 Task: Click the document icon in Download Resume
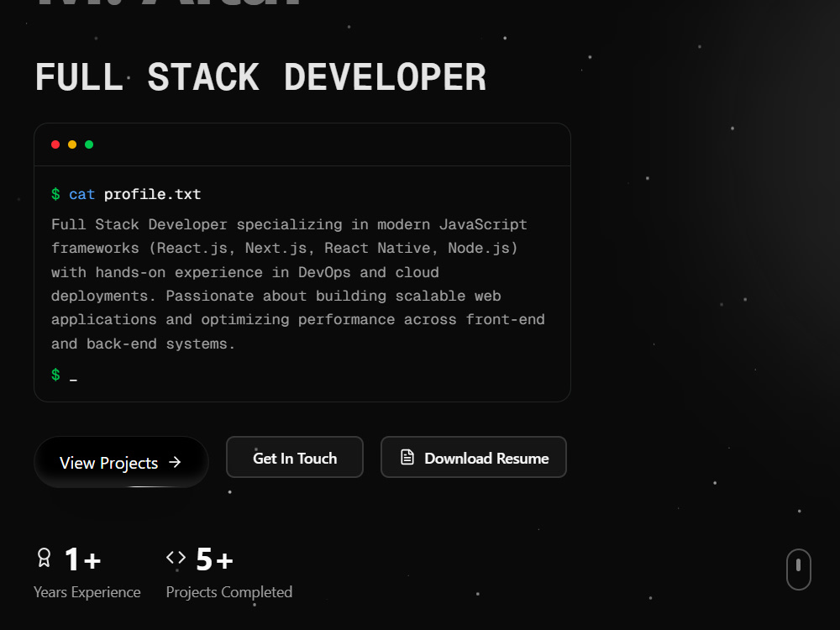(x=407, y=457)
